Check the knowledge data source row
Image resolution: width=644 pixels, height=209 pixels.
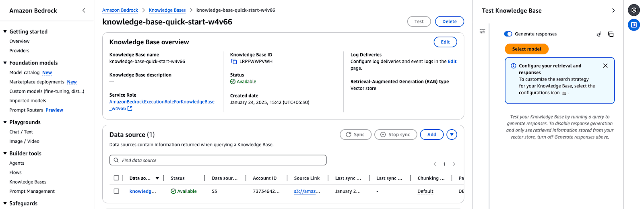(x=116, y=191)
